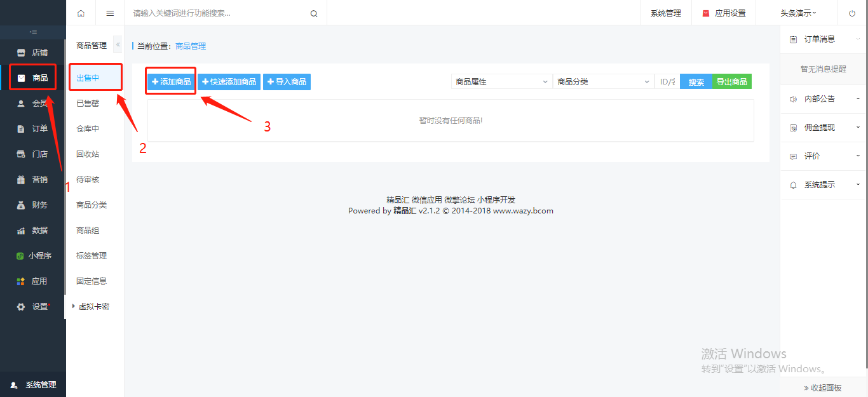Viewport: 868px width, 397px height.
Task: Click the 导入商品 button
Action: tap(287, 82)
